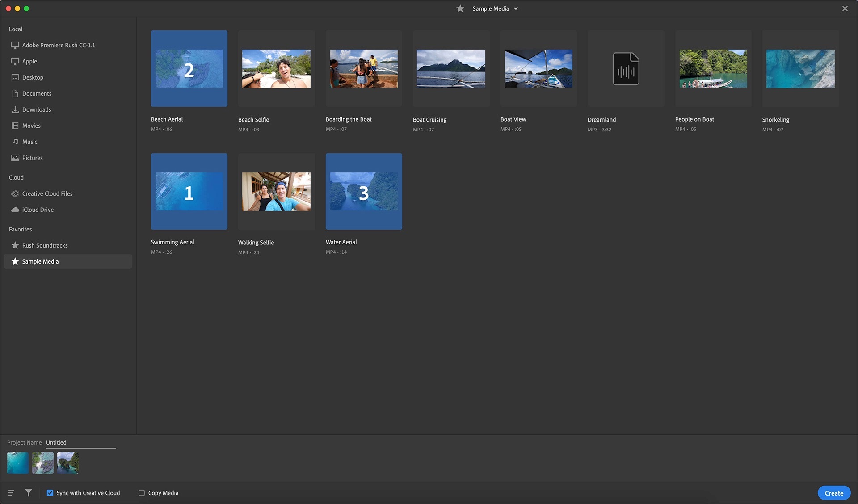Close the media browser with X
The width and height of the screenshot is (858, 504).
tap(845, 8)
